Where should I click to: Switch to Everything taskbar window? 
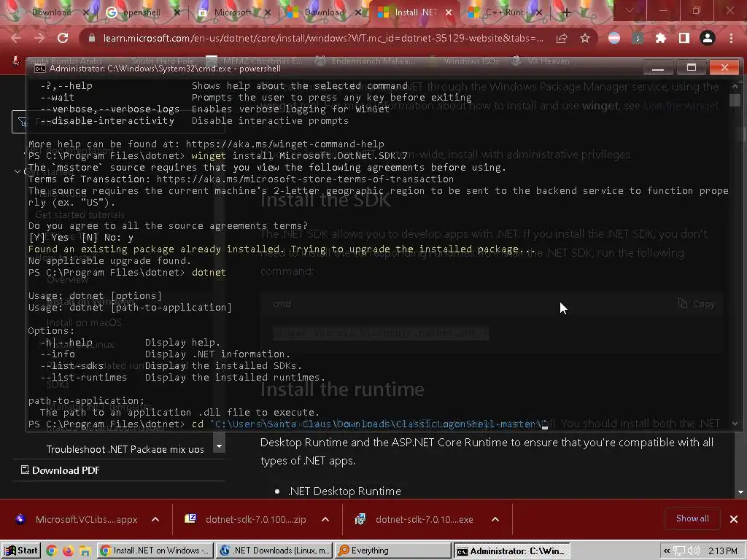coord(392,551)
